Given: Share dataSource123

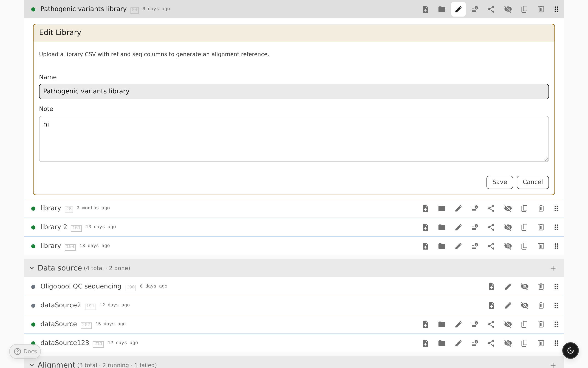Looking at the screenshot, I should [491, 343].
